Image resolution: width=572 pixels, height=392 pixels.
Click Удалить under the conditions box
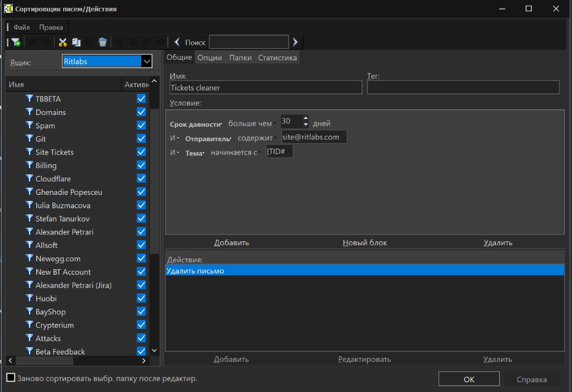coord(498,242)
